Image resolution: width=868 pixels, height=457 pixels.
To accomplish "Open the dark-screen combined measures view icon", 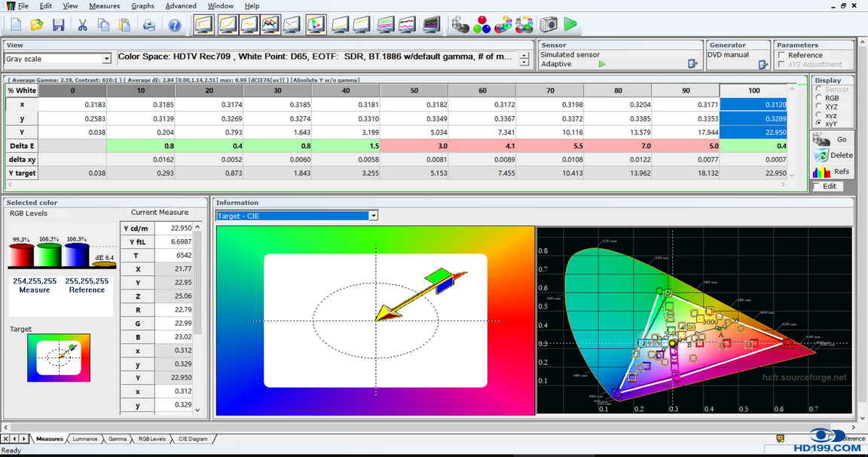I will (431, 24).
